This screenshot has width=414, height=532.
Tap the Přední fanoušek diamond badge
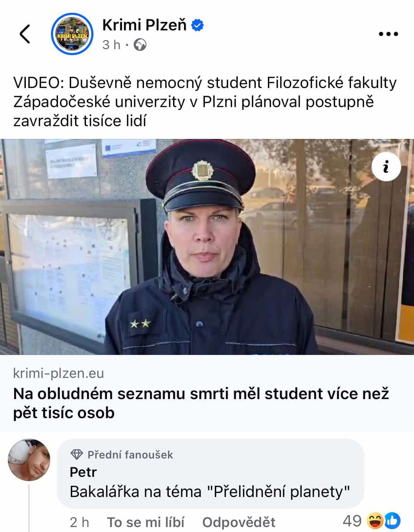coord(77,454)
